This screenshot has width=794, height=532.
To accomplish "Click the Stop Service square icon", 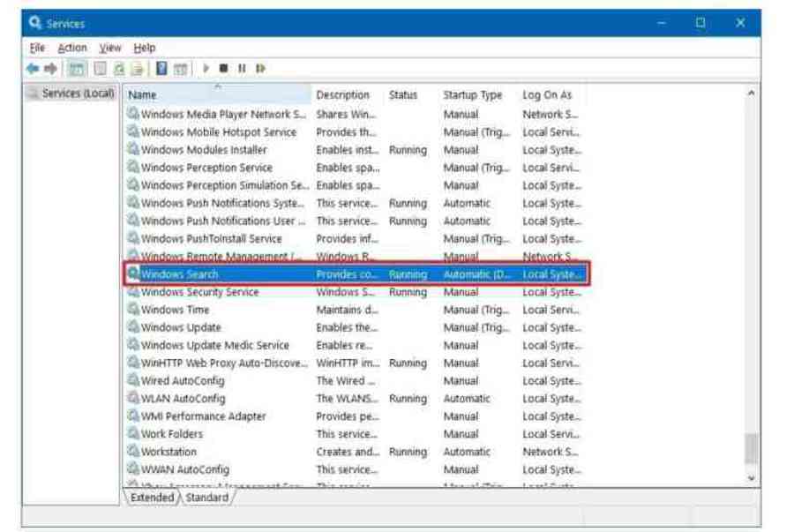I will click(223, 68).
